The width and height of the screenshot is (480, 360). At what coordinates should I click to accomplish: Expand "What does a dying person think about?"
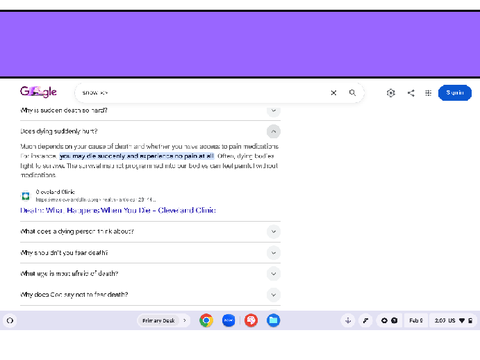(x=273, y=231)
